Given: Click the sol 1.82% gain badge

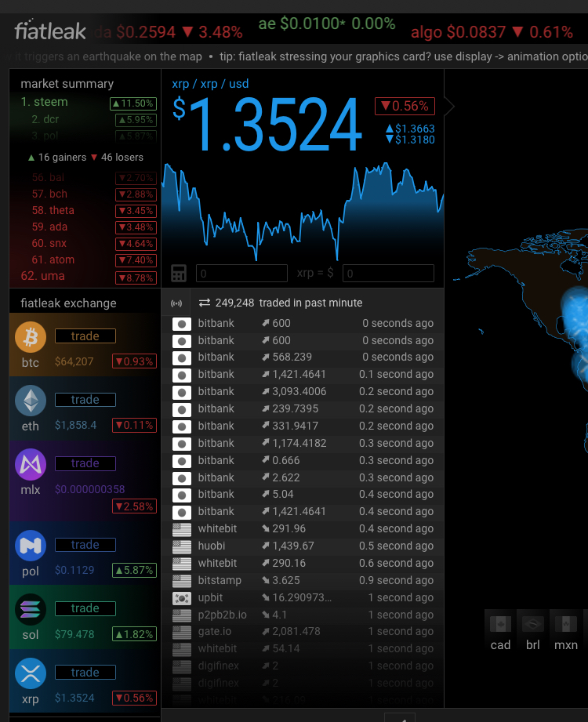Looking at the screenshot, I should click(x=134, y=634).
